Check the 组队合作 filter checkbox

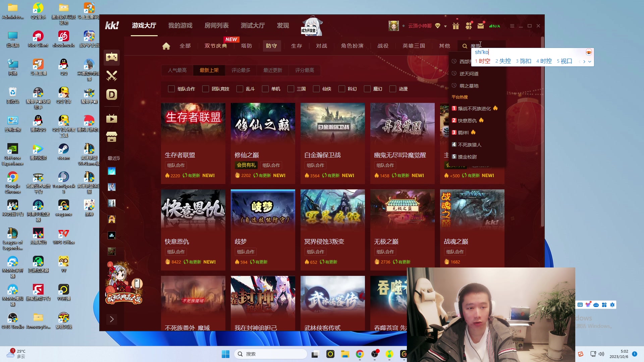click(x=171, y=89)
